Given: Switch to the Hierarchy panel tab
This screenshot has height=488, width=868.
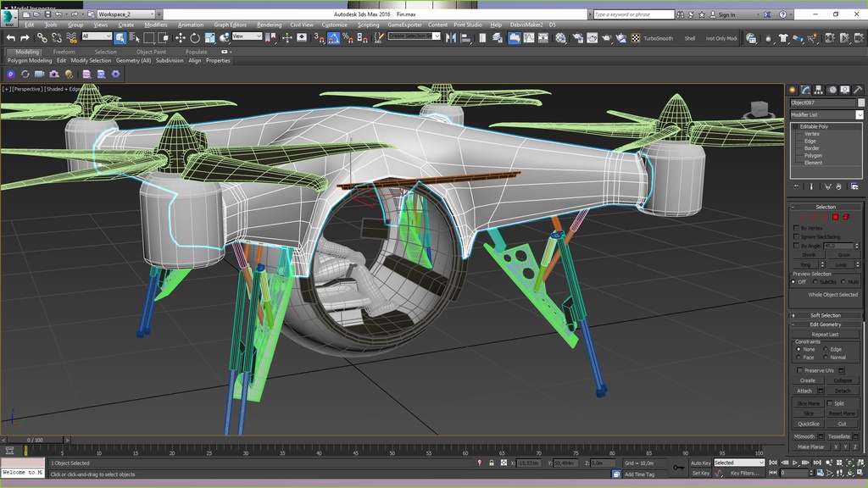Looking at the screenshot, I should pos(819,90).
